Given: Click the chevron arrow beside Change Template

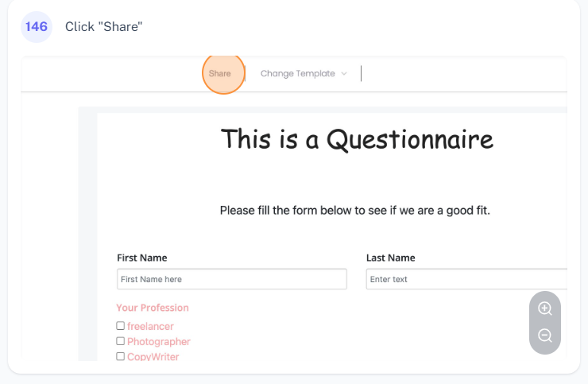Looking at the screenshot, I should point(344,74).
